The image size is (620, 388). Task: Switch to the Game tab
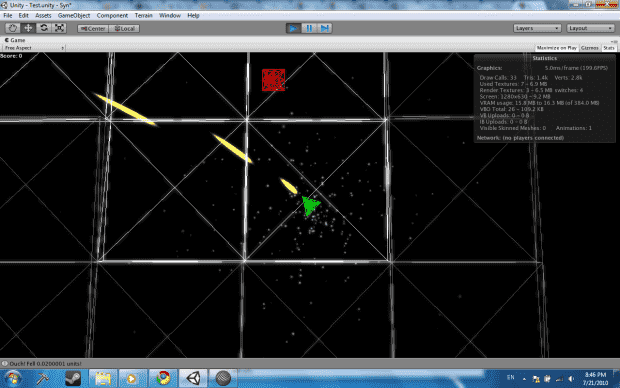pyautogui.click(x=15, y=40)
